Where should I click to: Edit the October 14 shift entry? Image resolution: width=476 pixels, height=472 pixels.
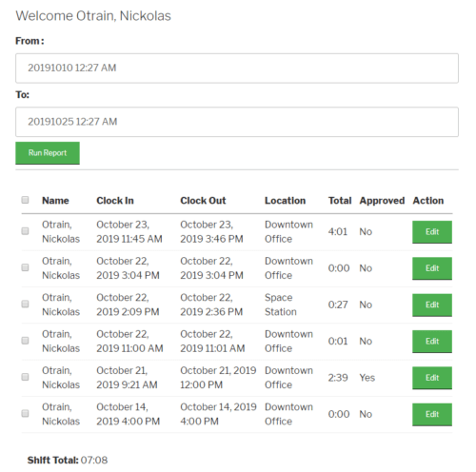tap(432, 414)
